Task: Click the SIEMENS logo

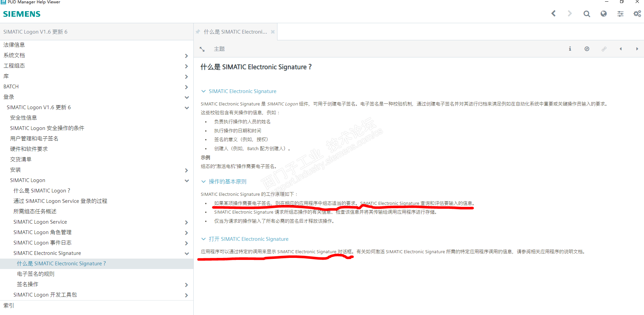Action: point(22,14)
